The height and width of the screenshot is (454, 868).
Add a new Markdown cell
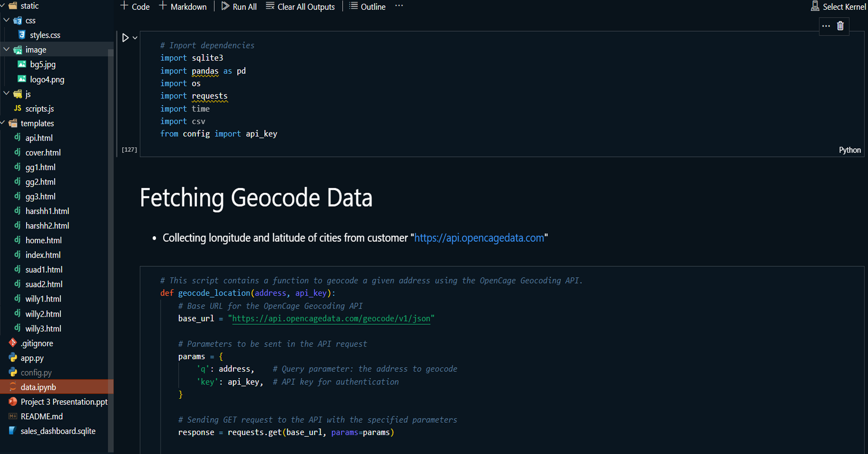coord(182,7)
